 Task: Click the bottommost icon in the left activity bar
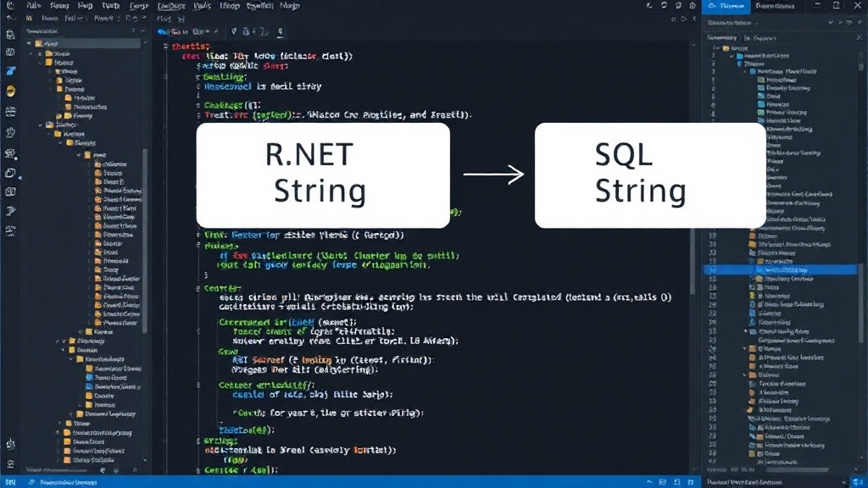[10, 463]
